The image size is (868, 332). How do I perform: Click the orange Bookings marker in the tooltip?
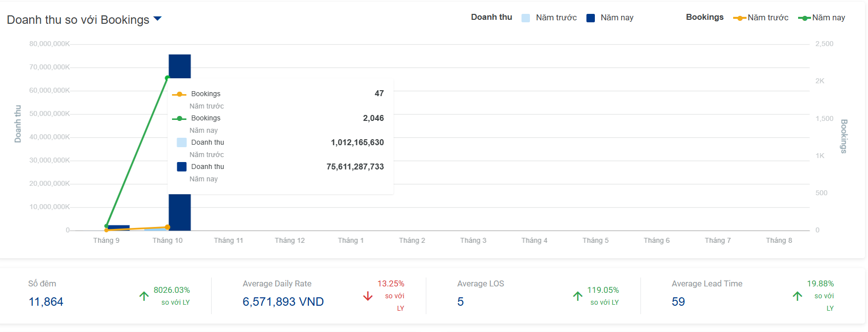[x=179, y=94]
